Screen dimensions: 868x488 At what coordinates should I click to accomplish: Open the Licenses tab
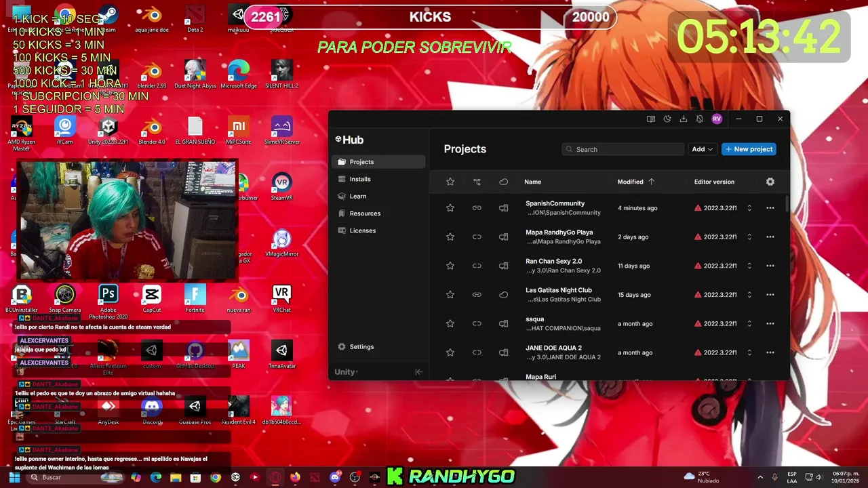(x=378, y=230)
